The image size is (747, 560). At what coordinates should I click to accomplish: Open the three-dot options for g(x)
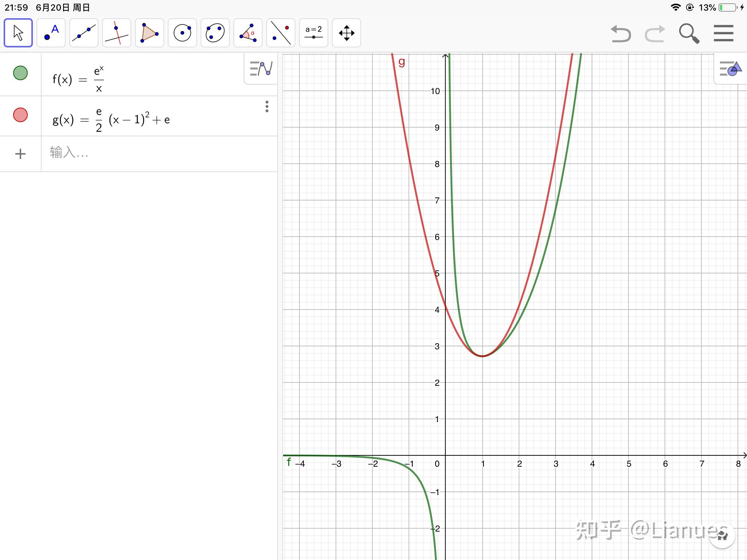267,106
